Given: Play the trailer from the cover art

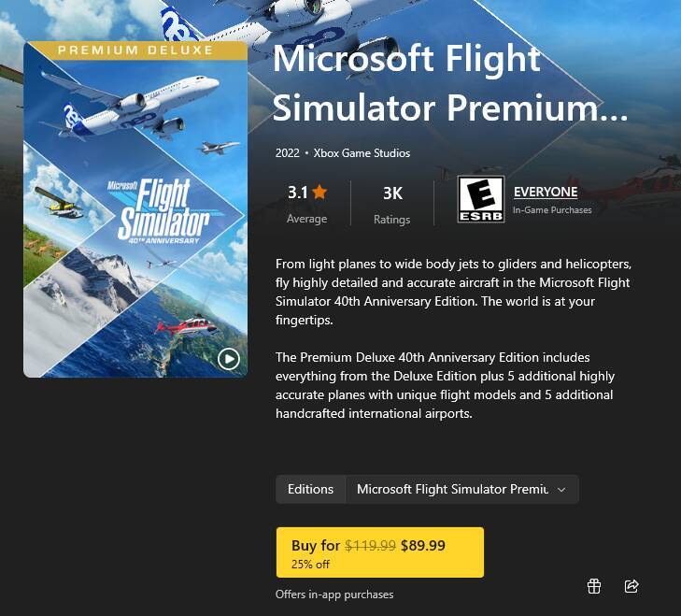Looking at the screenshot, I should 229,359.
